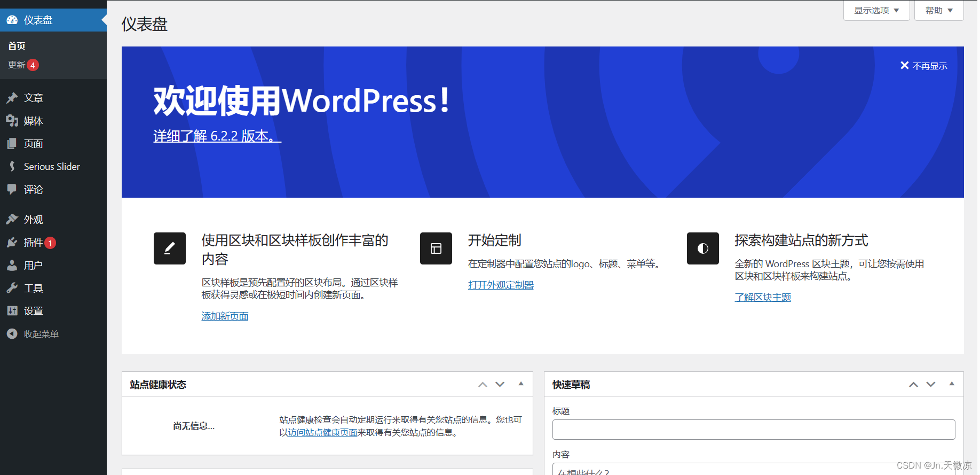Open the 显示选项 dropdown

click(876, 10)
